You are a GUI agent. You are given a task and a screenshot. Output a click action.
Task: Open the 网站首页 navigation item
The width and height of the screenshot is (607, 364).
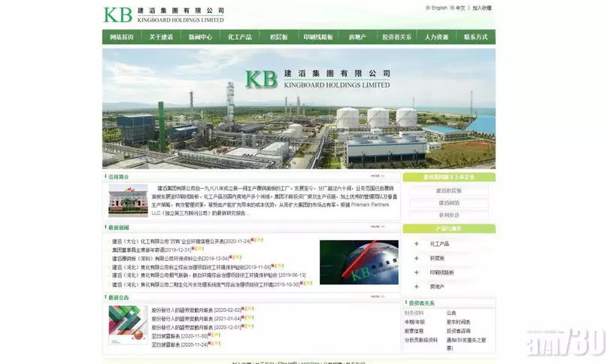click(122, 37)
